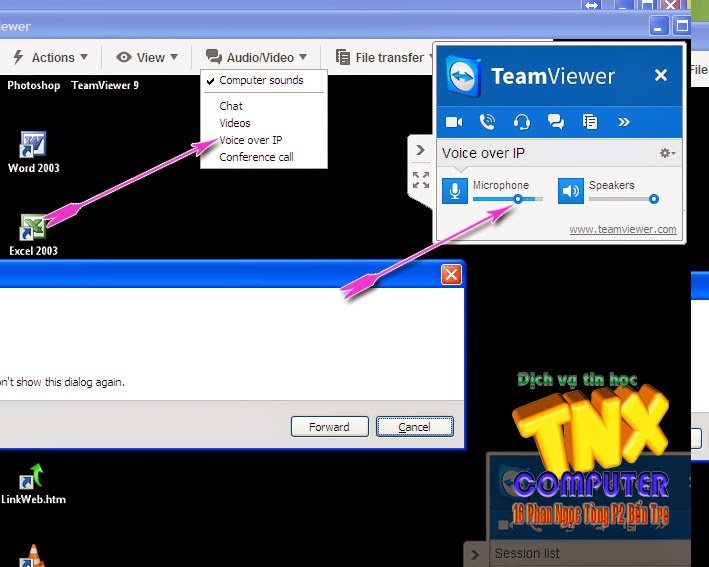Click the Photoshop desktop label

tap(34, 85)
